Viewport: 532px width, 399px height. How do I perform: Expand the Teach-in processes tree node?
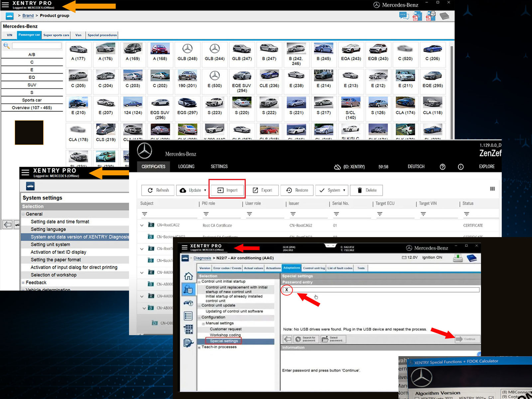(x=199, y=347)
